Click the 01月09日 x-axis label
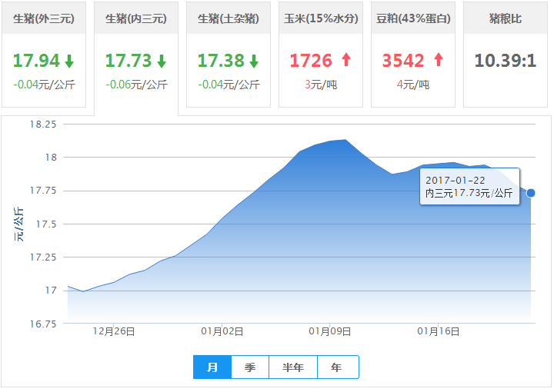The width and height of the screenshot is (554, 392). coord(330,331)
